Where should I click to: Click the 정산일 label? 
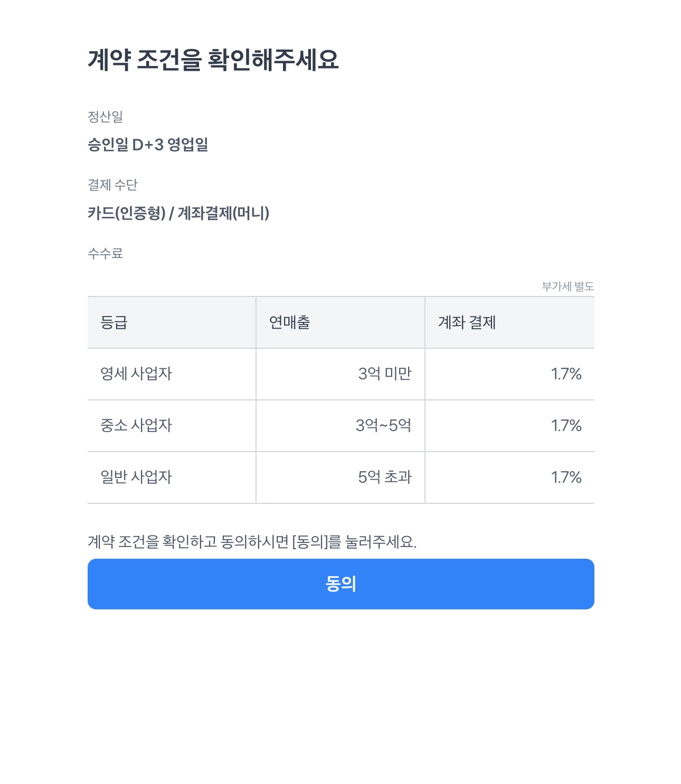[x=105, y=117]
